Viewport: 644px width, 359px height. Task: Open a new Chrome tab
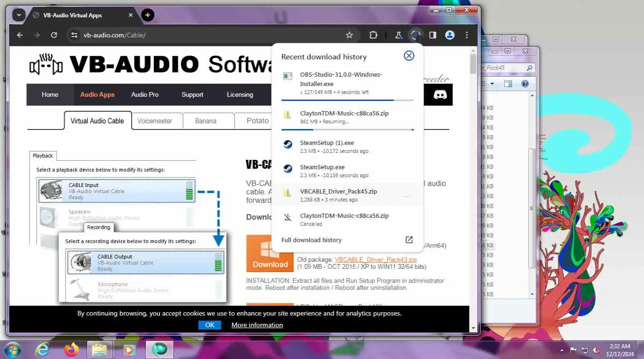click(x=147, y=15)
